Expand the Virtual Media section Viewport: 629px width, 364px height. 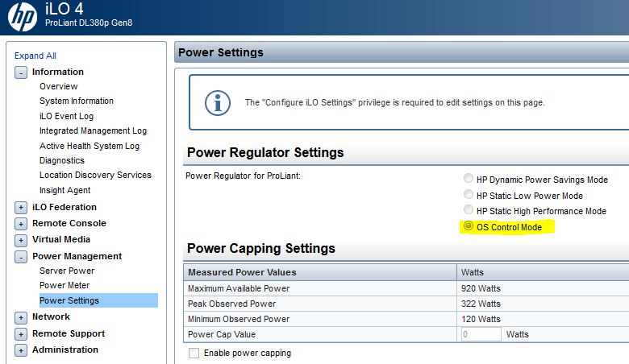coord(21,240)
